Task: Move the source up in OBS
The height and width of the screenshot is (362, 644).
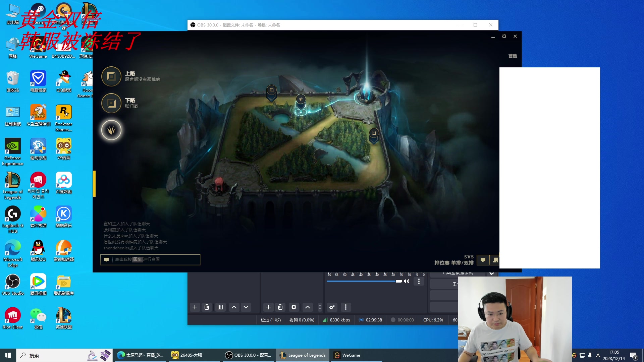Action: [308, 307]
